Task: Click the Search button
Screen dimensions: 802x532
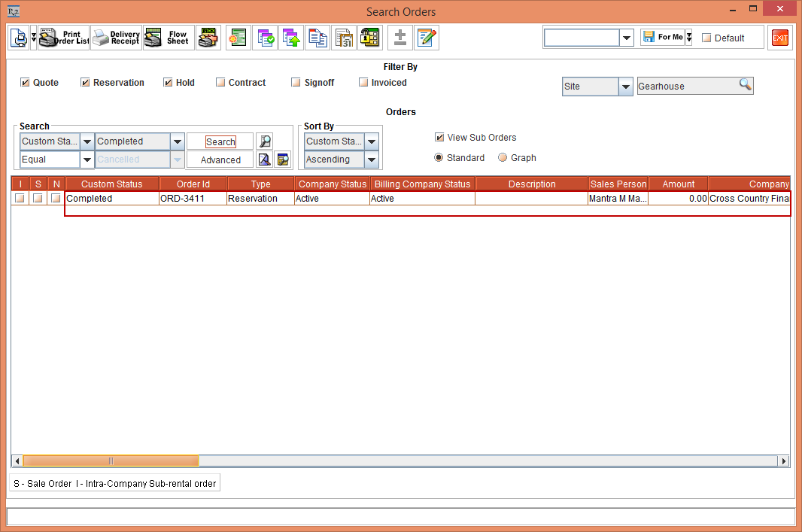Action: [220, 141]
